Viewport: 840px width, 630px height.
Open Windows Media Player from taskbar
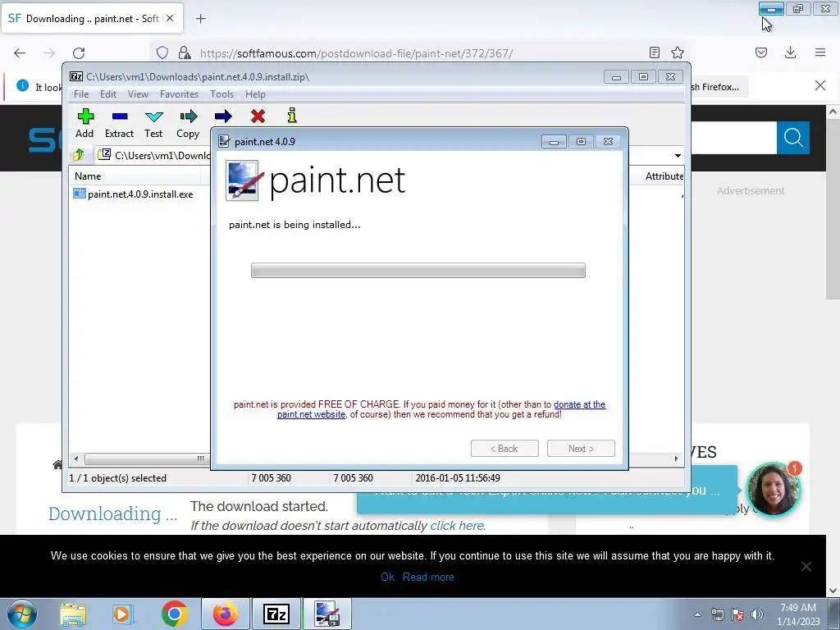[122, 614]
